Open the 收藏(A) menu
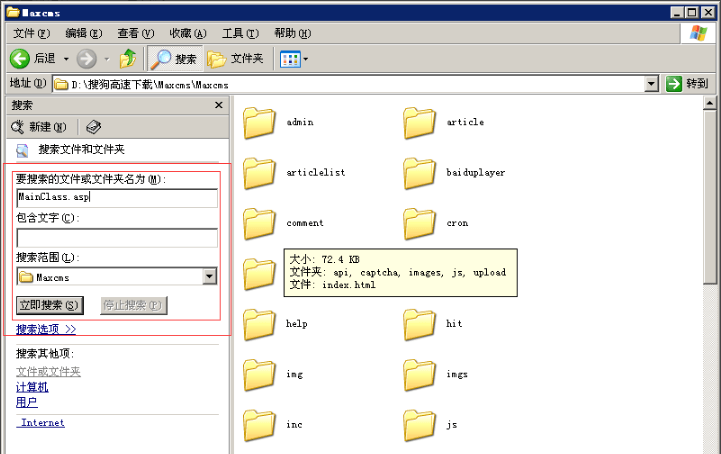 click(x=188, y=33)
